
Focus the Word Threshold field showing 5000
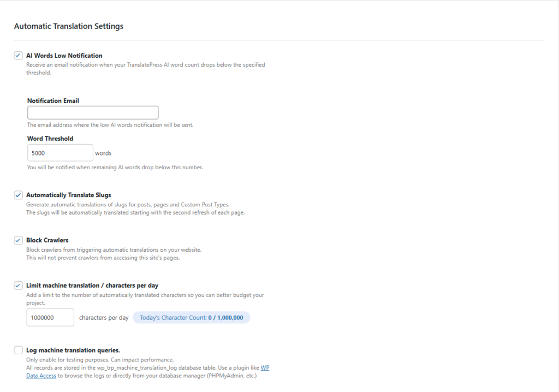point(60,153)
